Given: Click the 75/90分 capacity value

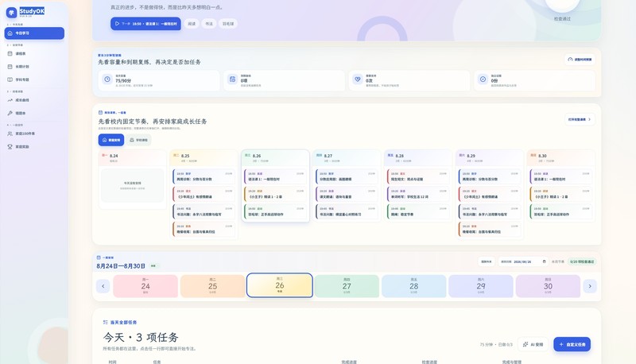Looking at the screenshot, I should pyautogui.click(x=122, y=80).
